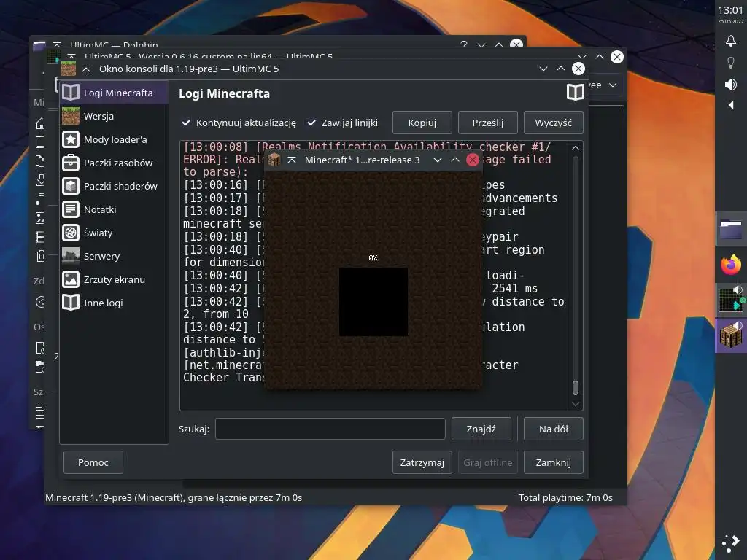The width and height of the screenshot is (747, 560).
Task: Click the Światy globe icon
Action: (x=71, y=233)
